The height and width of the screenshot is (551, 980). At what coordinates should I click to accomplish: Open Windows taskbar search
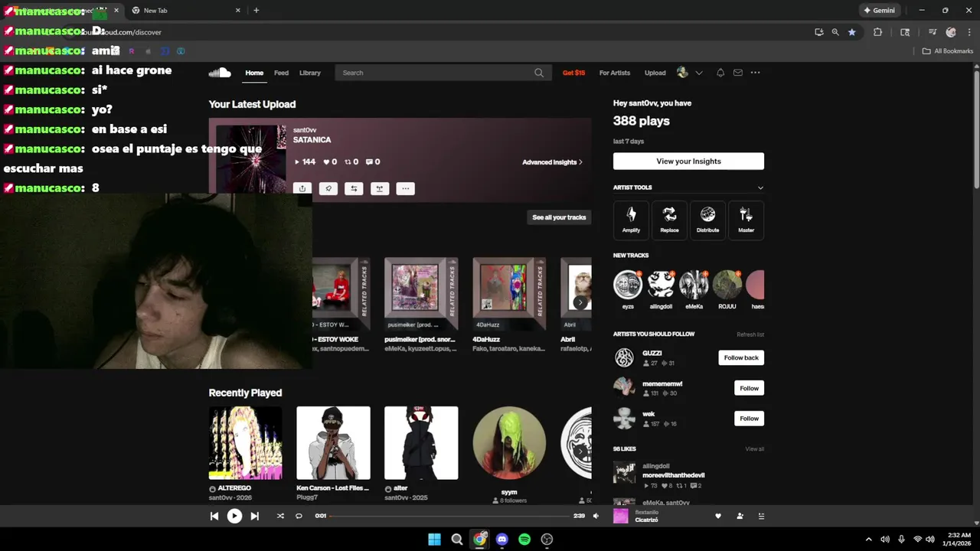[457, 540]
